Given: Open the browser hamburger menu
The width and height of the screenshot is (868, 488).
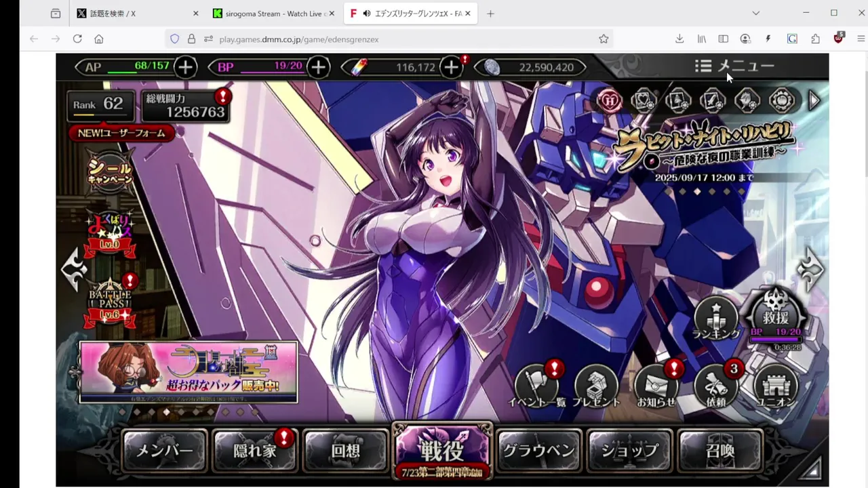Looking at the screenshot, I should pos(861,39).
